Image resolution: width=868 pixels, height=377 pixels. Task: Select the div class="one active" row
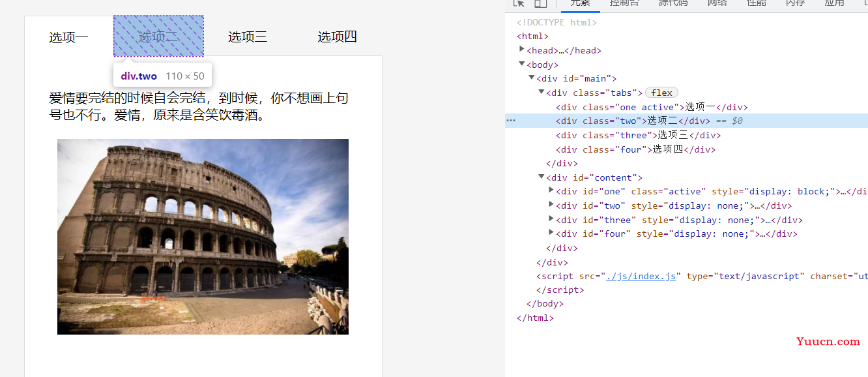pyautogui.click(x=652, y=107)
